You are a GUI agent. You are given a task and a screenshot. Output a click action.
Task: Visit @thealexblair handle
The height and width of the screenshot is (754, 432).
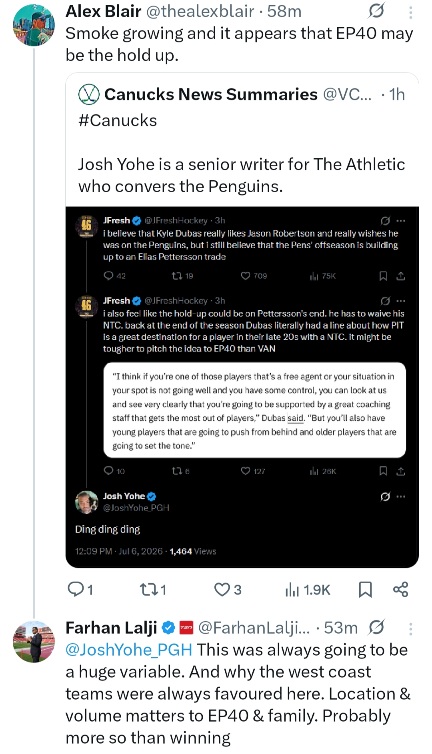199,11
